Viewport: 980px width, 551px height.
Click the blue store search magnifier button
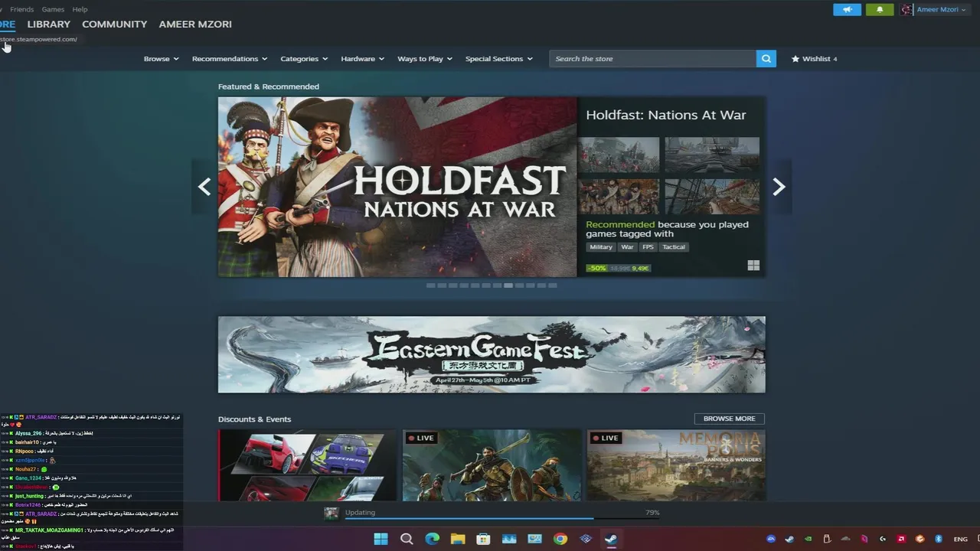pos(766,59)
